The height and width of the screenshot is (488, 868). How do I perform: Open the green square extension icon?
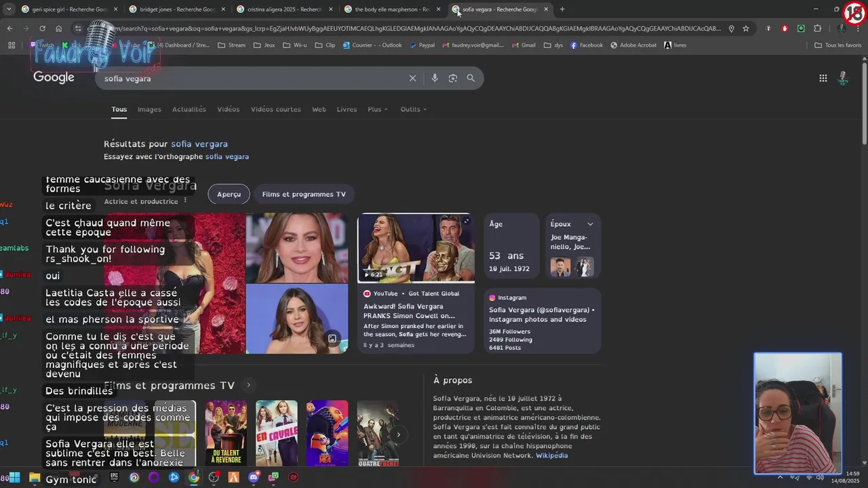(x=801, y=28)
